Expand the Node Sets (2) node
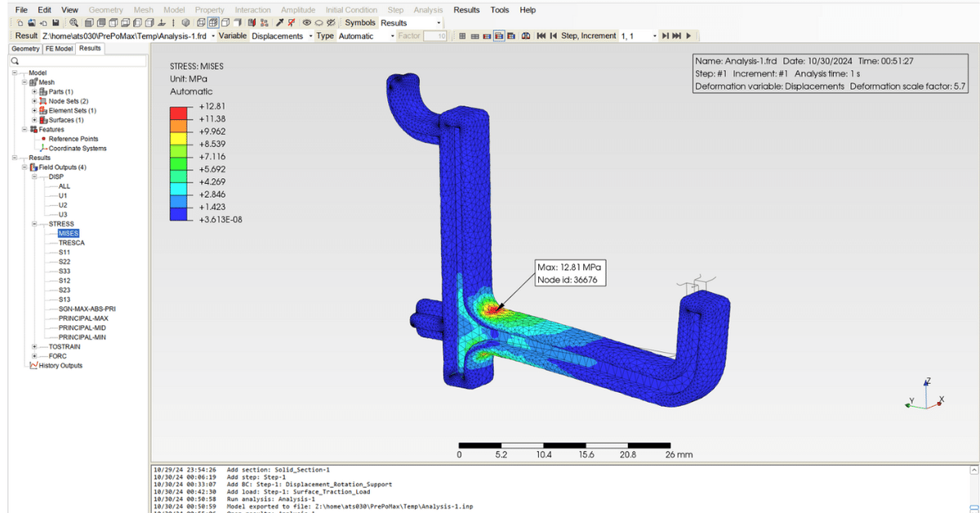 (34, 101)
